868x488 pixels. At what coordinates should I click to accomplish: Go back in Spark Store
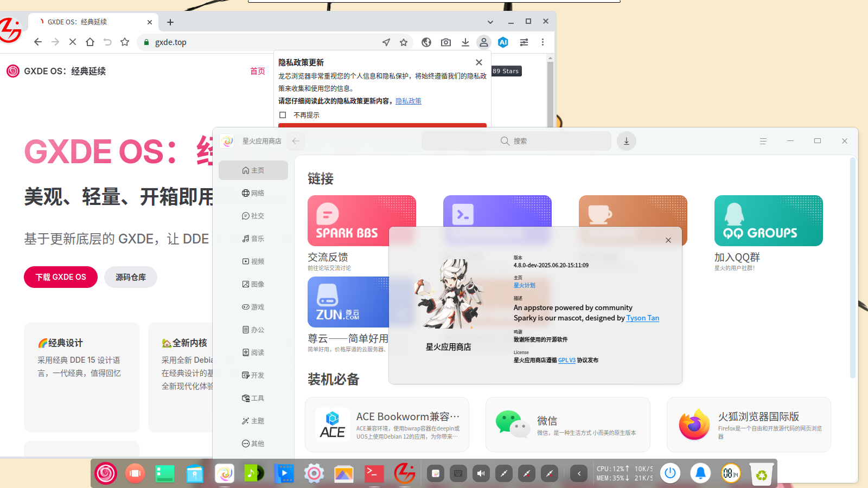(x=296, y=141)
